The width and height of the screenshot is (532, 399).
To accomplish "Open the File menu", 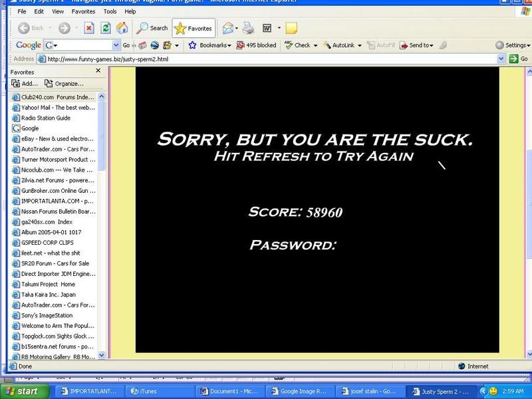I will coord(23,11).
